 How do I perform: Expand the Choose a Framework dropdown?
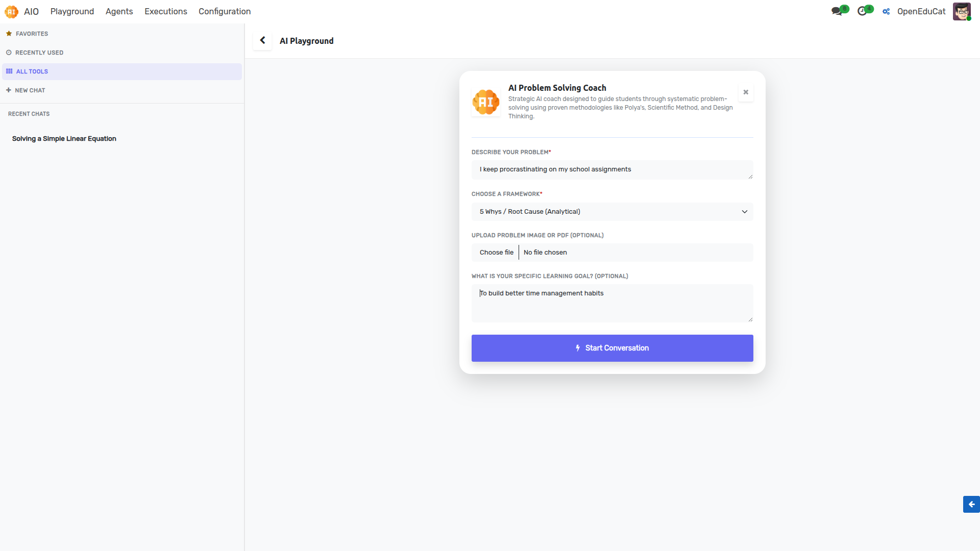click(x=612, y=212)
